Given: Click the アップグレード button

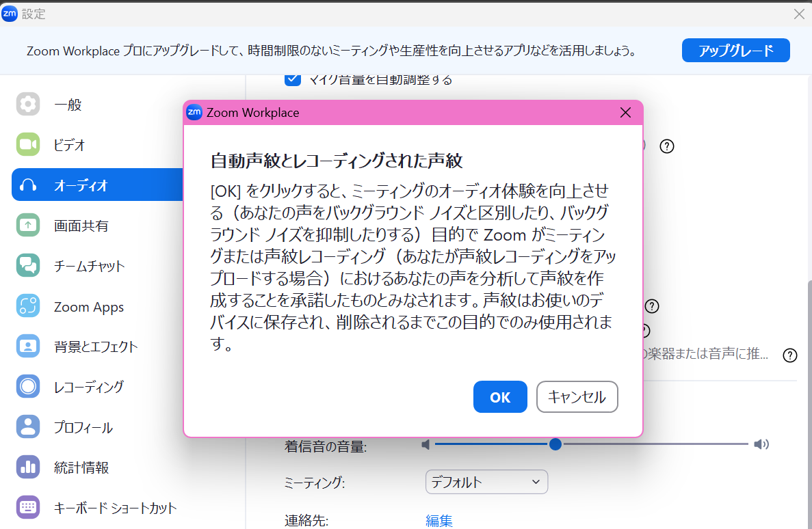Looking at the screenshot, I should [x=736, y=50].
